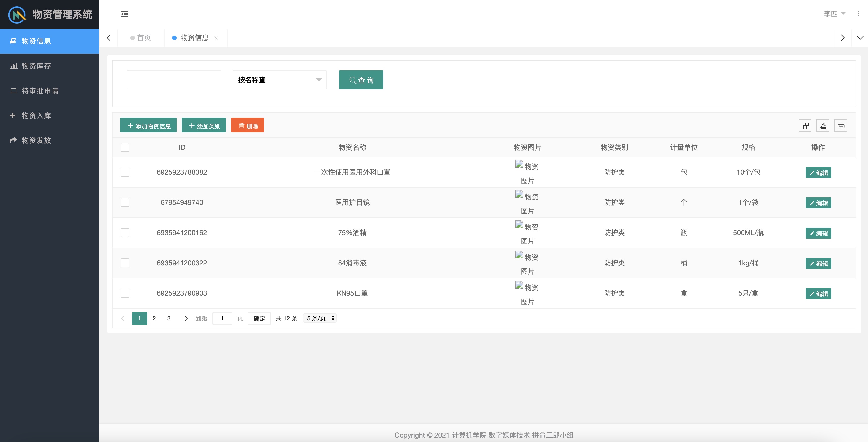The width and height of the screenshot is (868, 442).
Task: Open 物资库存 from the sidebar
Action: pyautogui.click(x=36, y=66)
